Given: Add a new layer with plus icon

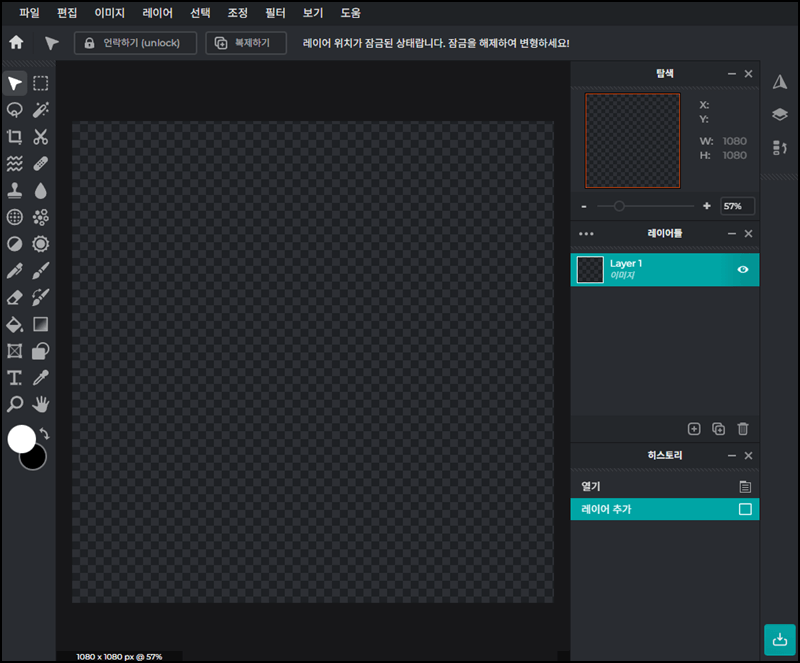Looking at the screenshot, I should pos(694,429).
